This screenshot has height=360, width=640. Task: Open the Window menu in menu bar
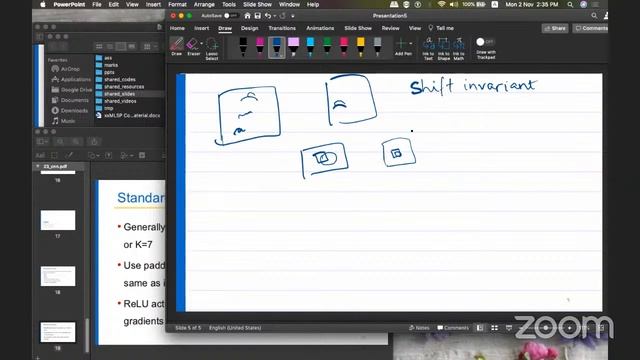[x=289, y=4]
